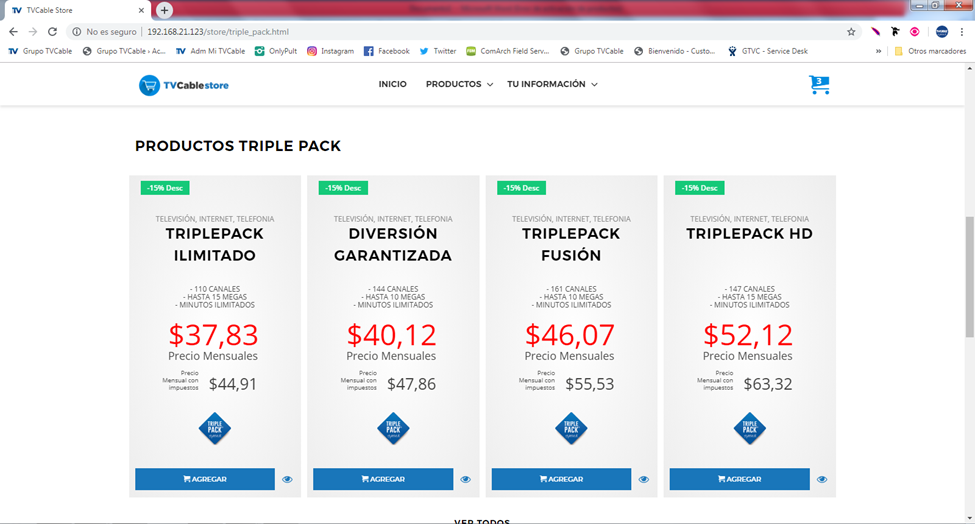
Task: Go back with the browser back arrow
Action: tap(13, 32)
